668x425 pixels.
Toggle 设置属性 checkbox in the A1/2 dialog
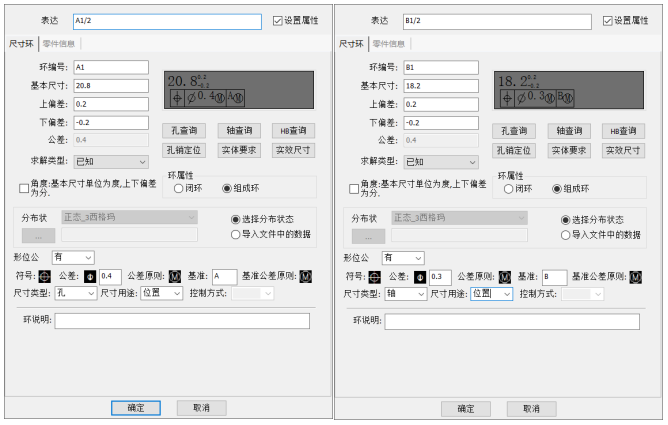click(x=279, y=20)
